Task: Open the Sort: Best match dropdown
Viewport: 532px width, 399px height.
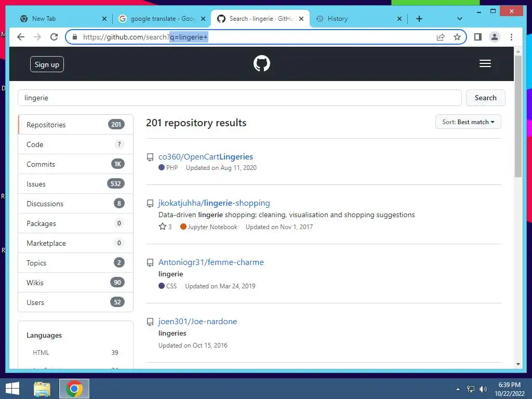Action: tap(468, 122)
